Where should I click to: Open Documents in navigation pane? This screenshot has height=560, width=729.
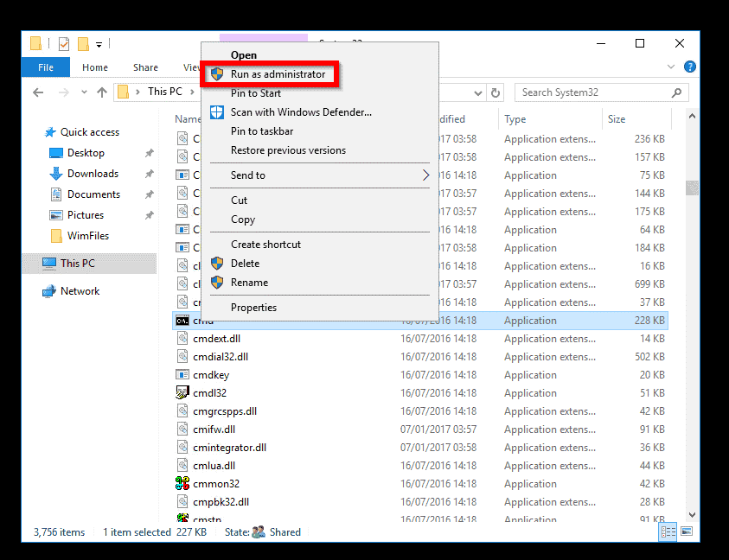[93, 194]
